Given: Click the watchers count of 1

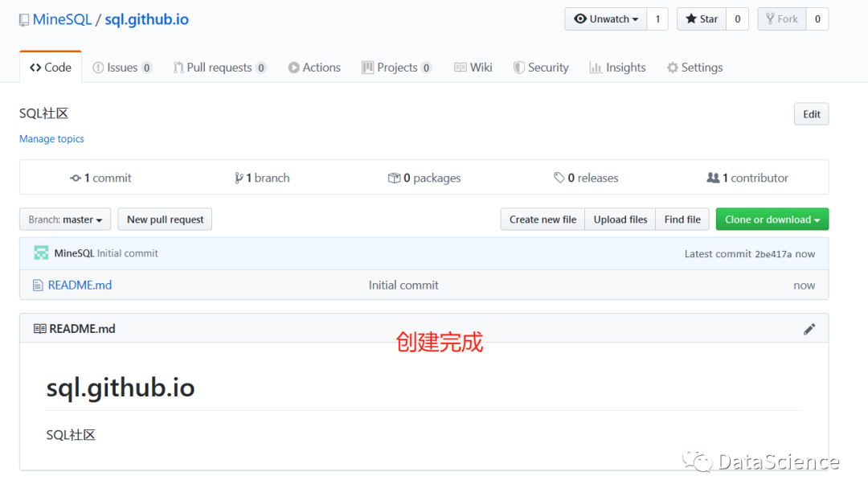Looking at the screenshot, I should click(x=657, y=18).
